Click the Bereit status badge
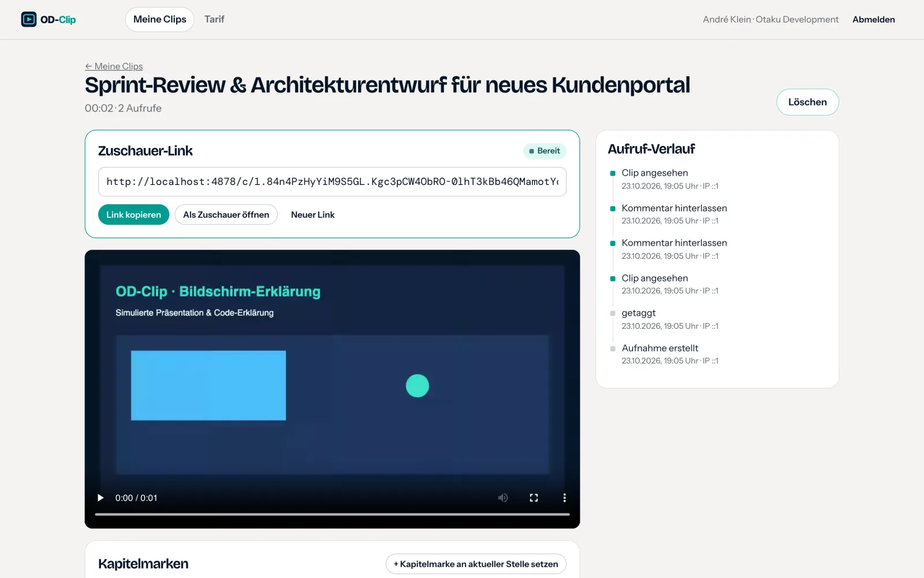This screenshot has height=578, width=924. [x=545, y=151]
